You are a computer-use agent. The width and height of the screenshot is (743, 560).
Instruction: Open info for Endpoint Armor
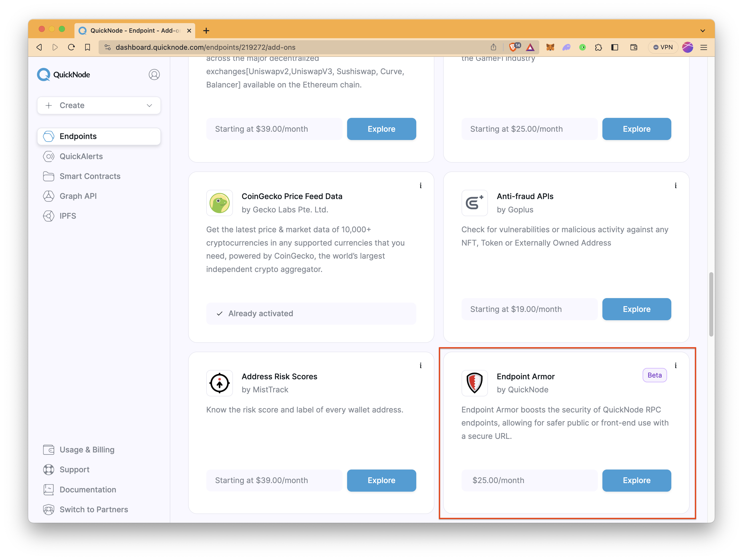point(676,365)
